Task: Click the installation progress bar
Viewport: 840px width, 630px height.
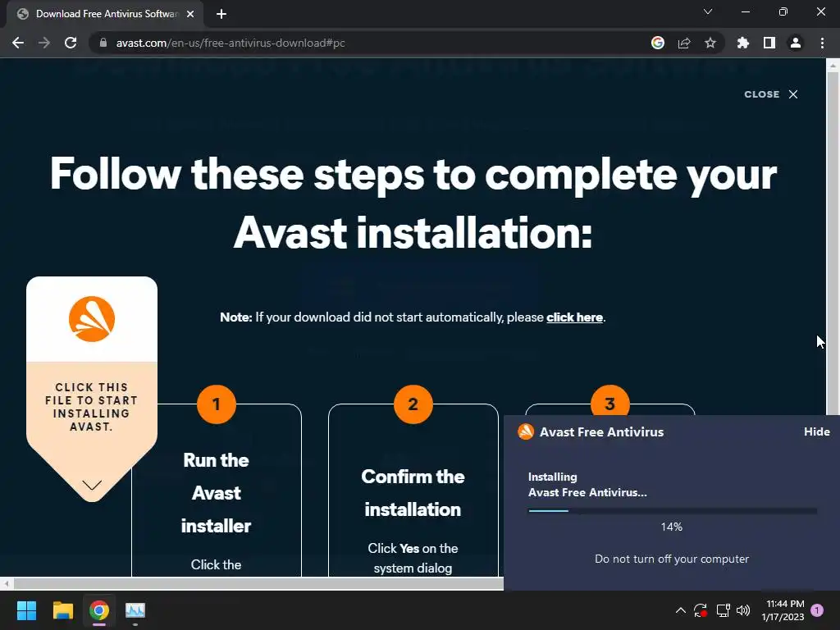Action: (x=673, y=511)
